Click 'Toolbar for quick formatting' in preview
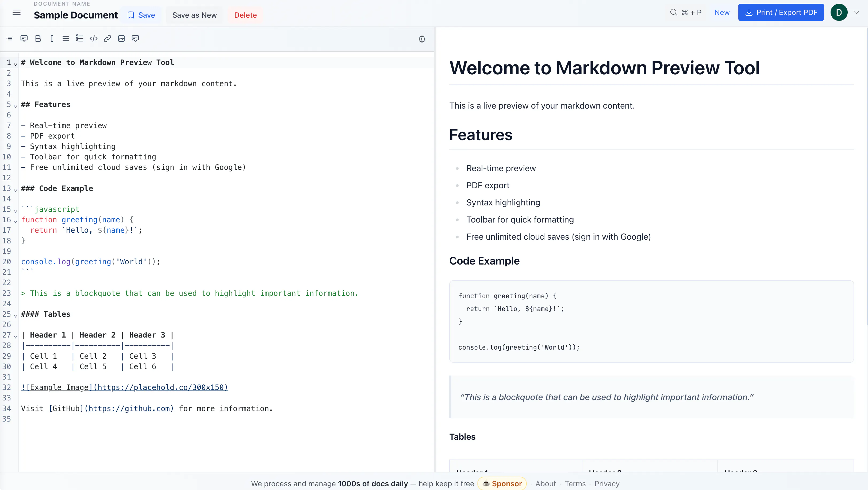Screen dimensions: 868x490 [520, 220]
